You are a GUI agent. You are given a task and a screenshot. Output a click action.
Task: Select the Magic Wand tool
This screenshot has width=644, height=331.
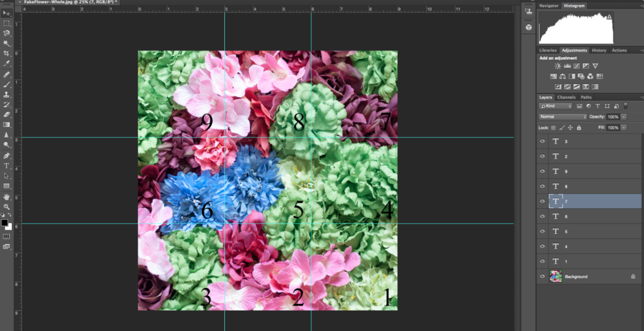point(7,44)
